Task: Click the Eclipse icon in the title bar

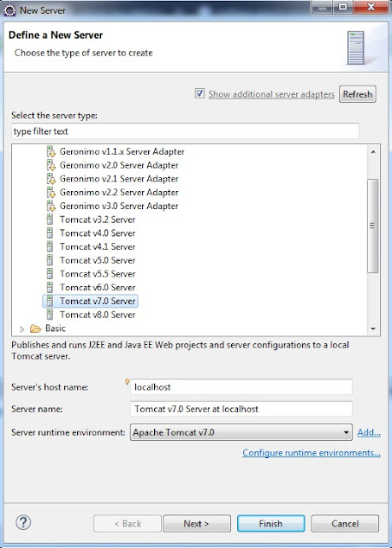Action: coord(9,10)
